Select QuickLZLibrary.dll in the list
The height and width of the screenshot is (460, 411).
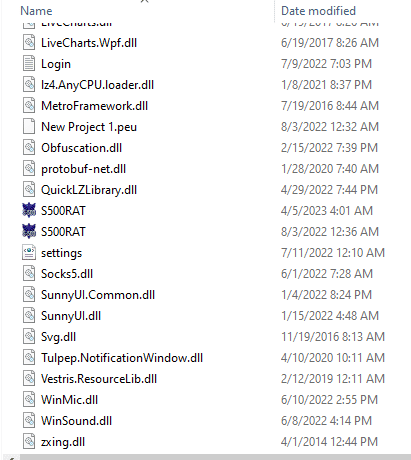click(89, 190)
